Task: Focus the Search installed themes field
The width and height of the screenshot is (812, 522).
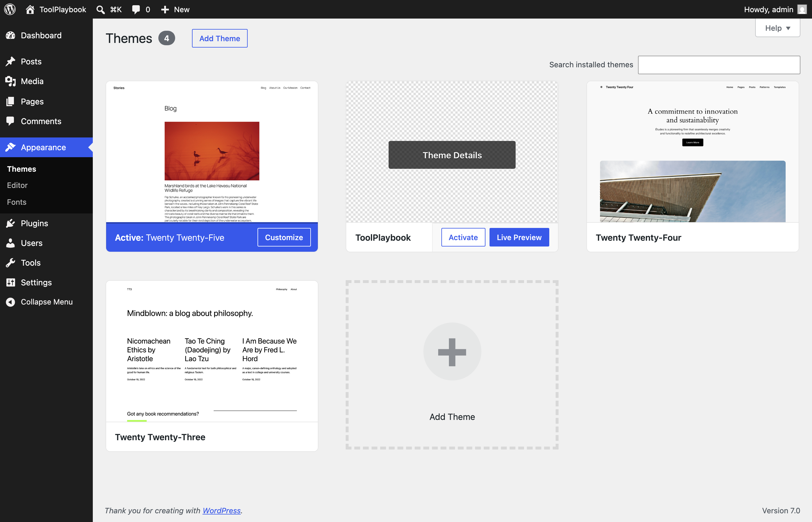Action: click(719, 65)
